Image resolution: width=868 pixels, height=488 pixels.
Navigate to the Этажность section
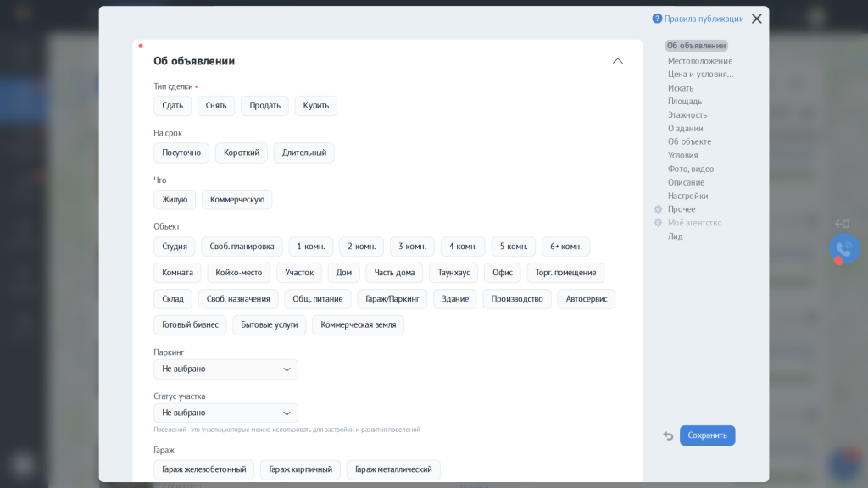(687, 114)
